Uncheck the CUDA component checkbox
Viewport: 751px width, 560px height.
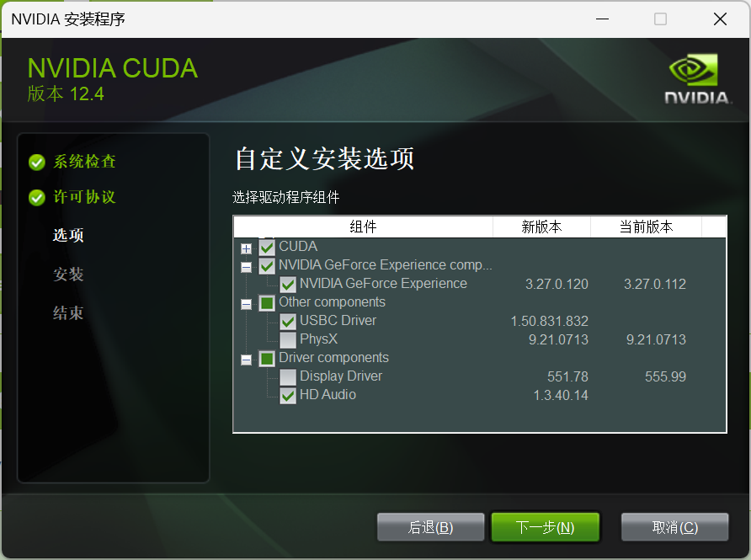point(267,248)
